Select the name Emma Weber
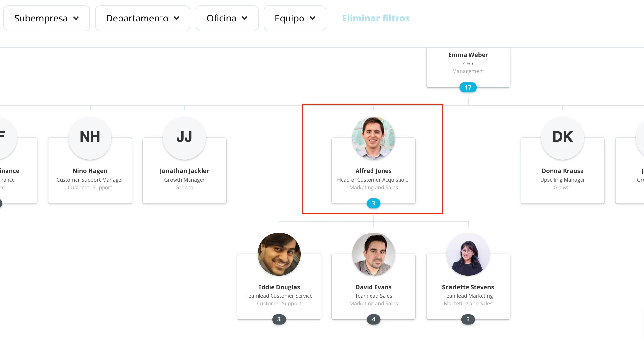The image size is (644, 340). tap(468, 55)
